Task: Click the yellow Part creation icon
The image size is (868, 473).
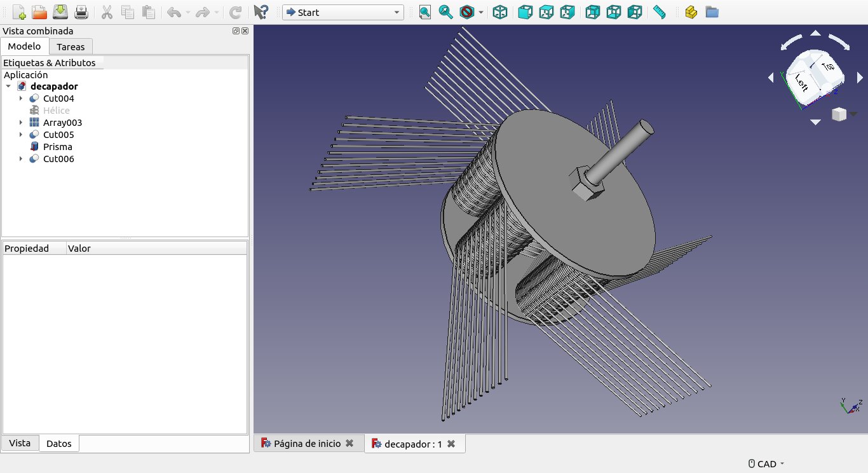Action: coord(691,12)
